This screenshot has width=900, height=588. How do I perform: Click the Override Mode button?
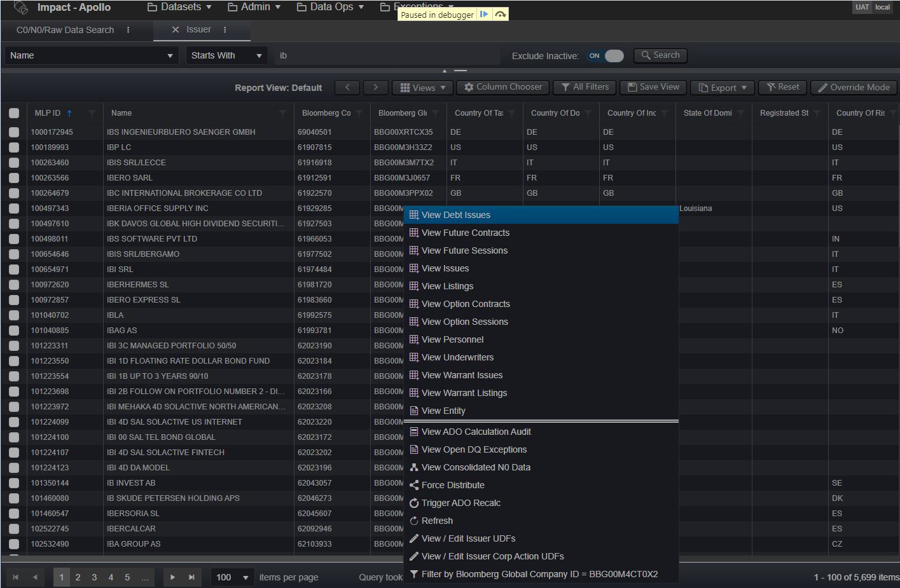854,87
